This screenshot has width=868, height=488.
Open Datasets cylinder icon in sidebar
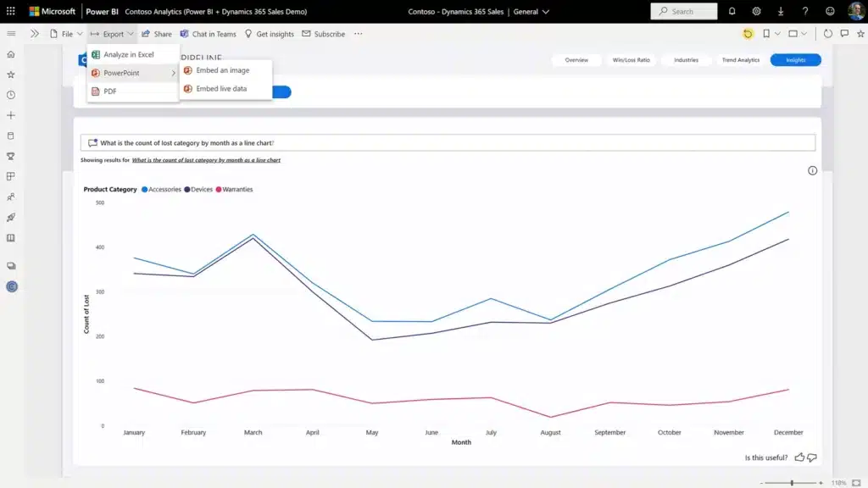(x=11, y=136)
